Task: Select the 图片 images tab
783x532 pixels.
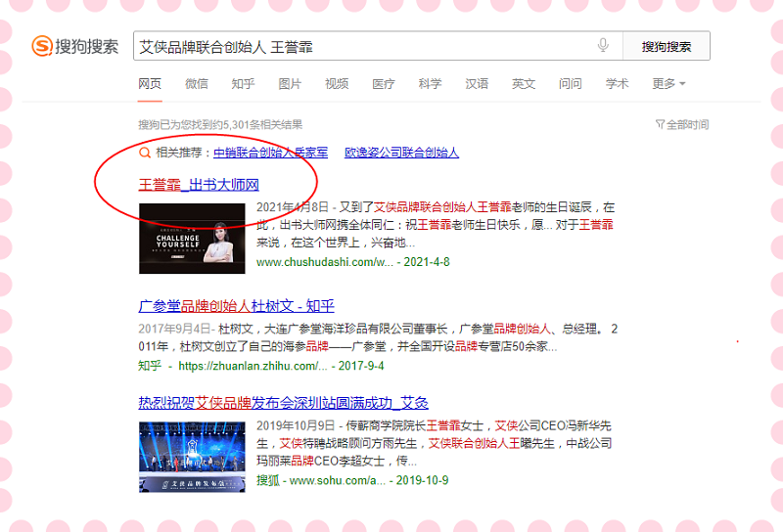Action: pos(290,84)
